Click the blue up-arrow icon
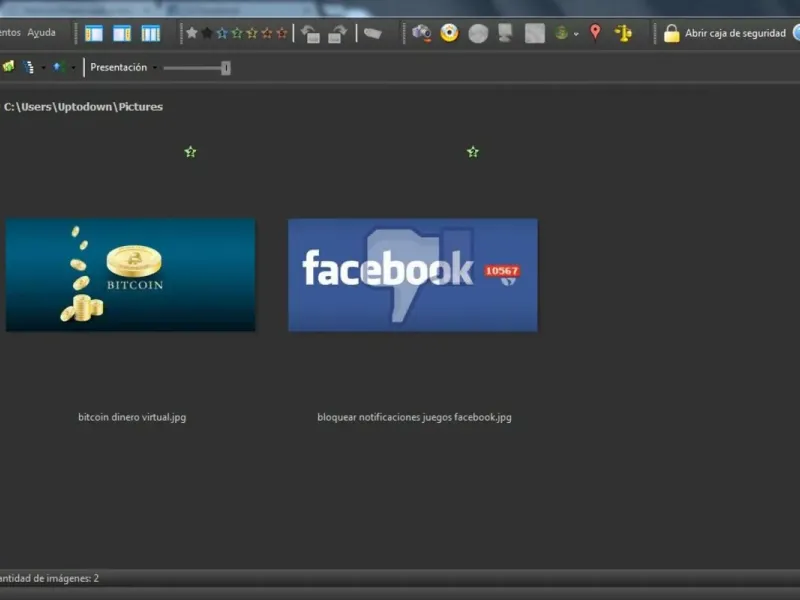Image resolution: width=800 pixels, height=600 pixels. coord(57,67)
